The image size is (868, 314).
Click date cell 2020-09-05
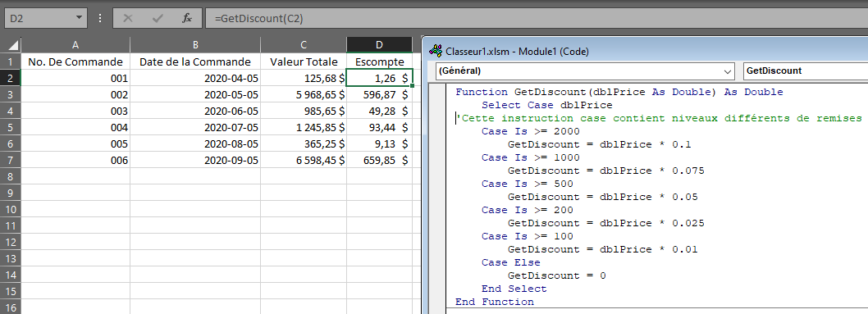195,161
